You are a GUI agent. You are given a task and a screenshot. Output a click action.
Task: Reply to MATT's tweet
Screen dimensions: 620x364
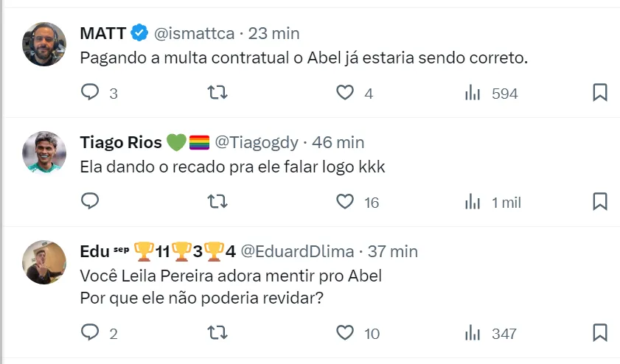tap(90, 93)
